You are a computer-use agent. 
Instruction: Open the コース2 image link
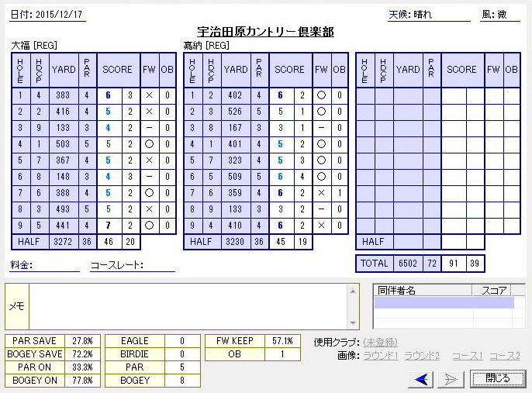(x=505, y=356)
